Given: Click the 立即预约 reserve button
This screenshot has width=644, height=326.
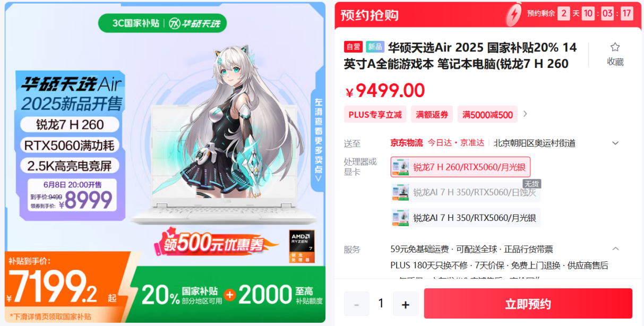Looking at the screenshot, I should point(528,304).
